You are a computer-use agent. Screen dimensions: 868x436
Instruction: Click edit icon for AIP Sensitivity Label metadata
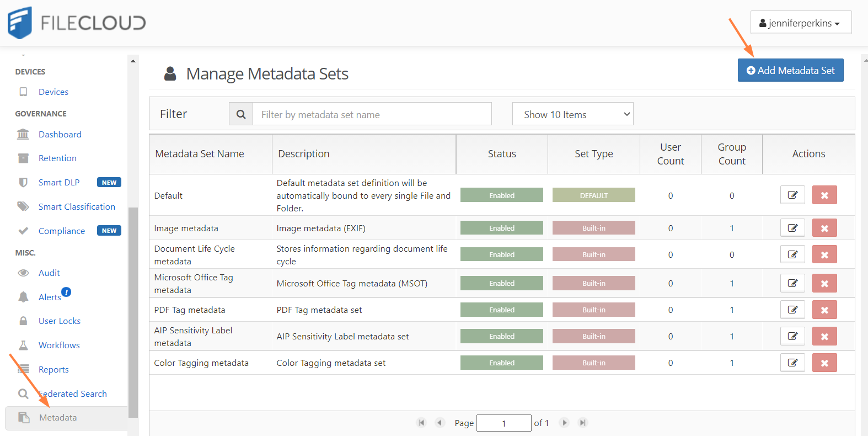tap(792, 336)
